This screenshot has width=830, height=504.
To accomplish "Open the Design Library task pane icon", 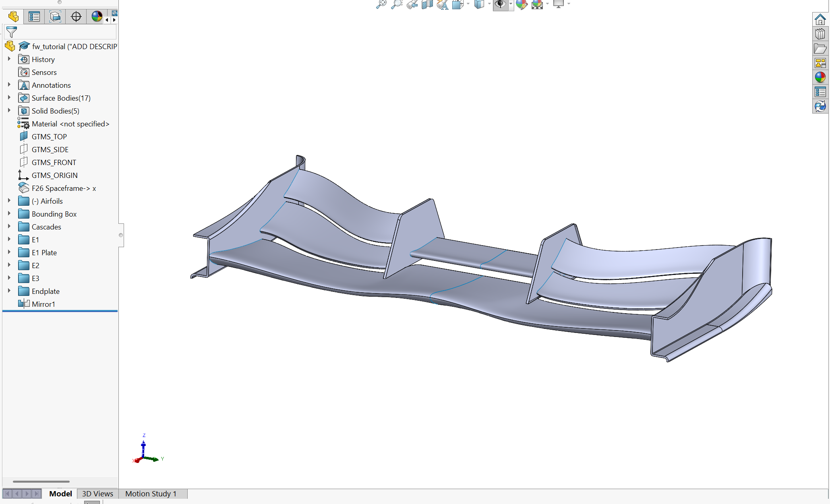I will point(820,34).
